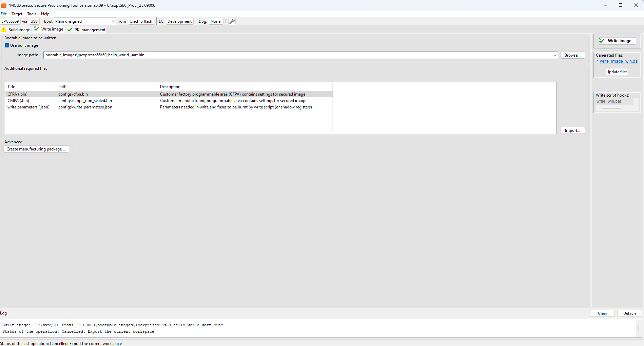The width and height of the screenshot is (644, 346).
Task: Click Browse to choose image path
Action: click(572, 55)
